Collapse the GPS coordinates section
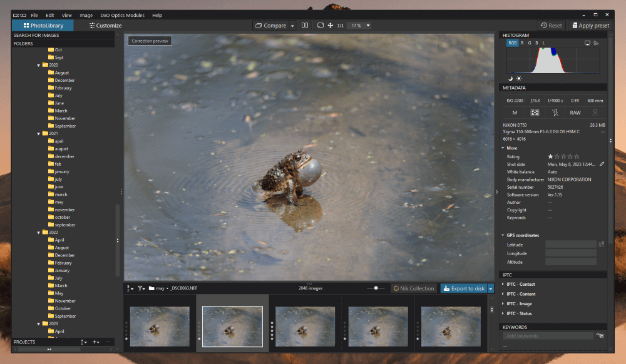 coord(503,235)
